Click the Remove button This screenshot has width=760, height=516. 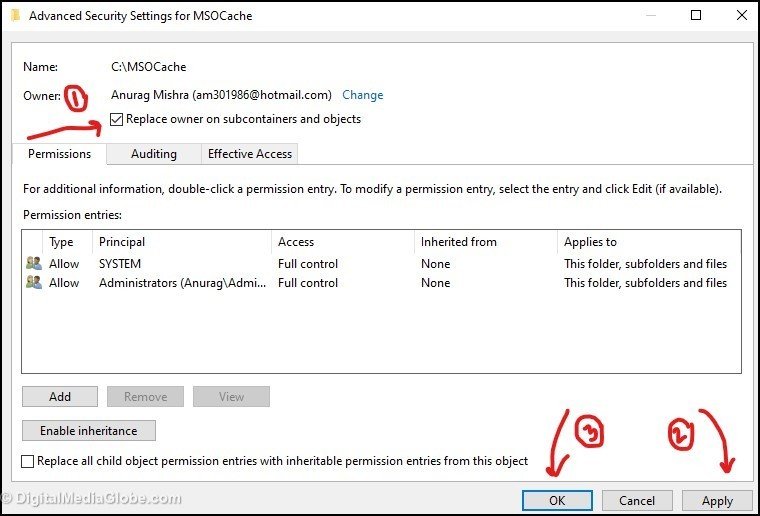[145, 397]
